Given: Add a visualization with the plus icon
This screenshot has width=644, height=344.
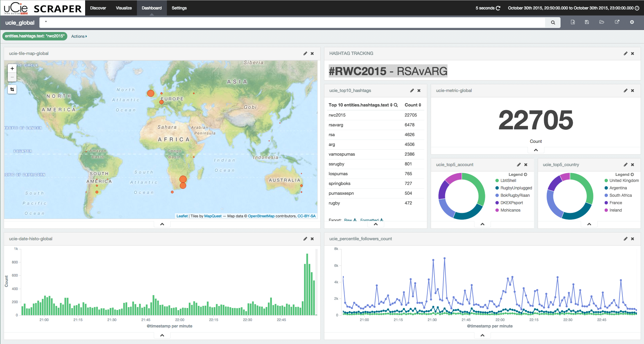Looking at the screenshot, I should pos(632,22).
